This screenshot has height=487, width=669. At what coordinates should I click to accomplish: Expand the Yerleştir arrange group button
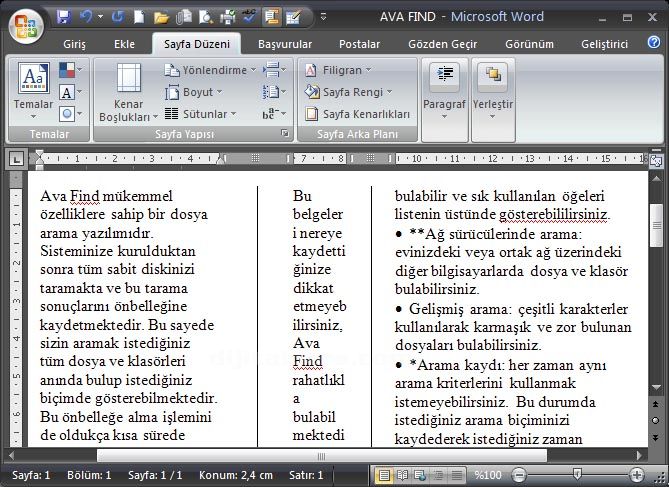coord(493,99)
